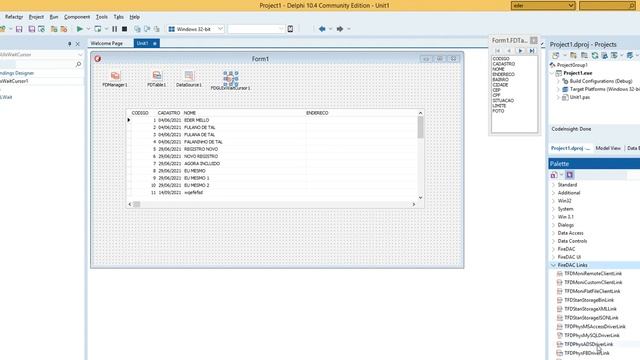Click Add new project icon in Projects panel
Image resolution: width=640 pixels, height=360 pixels.
point(573,56)
